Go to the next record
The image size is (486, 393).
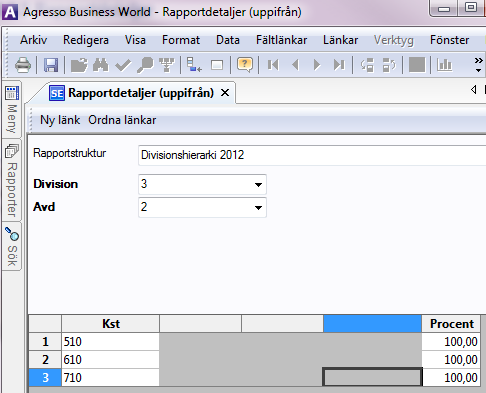[x=317, y=65]
